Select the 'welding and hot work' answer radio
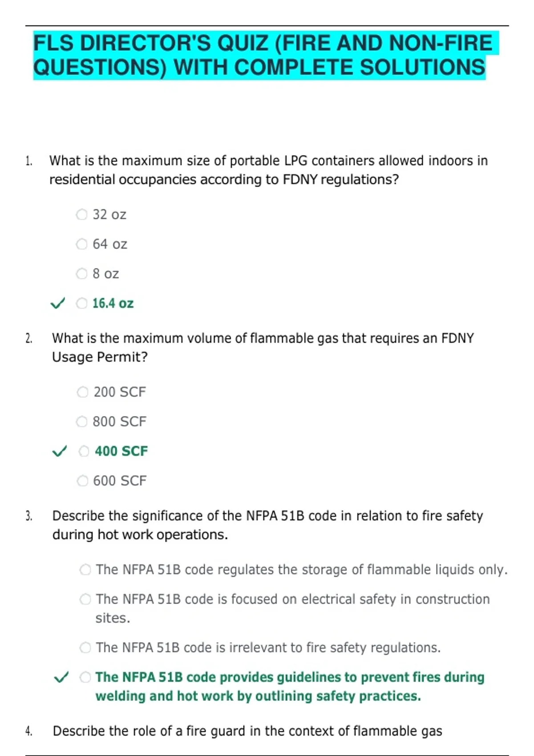This screenshot has width=534, height=756. pyautogui.click(x=85, y=677)
